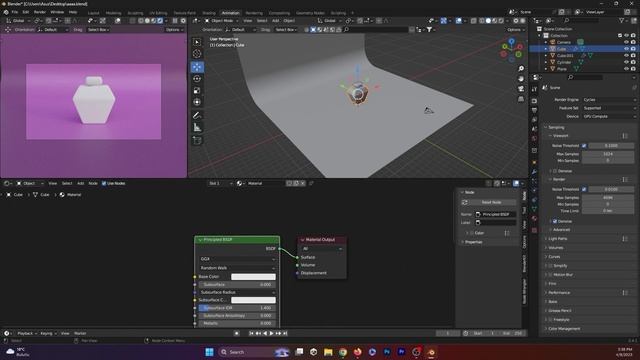Click the Max Samples field showing 1024
640x360 pixels.
point(608,154)
